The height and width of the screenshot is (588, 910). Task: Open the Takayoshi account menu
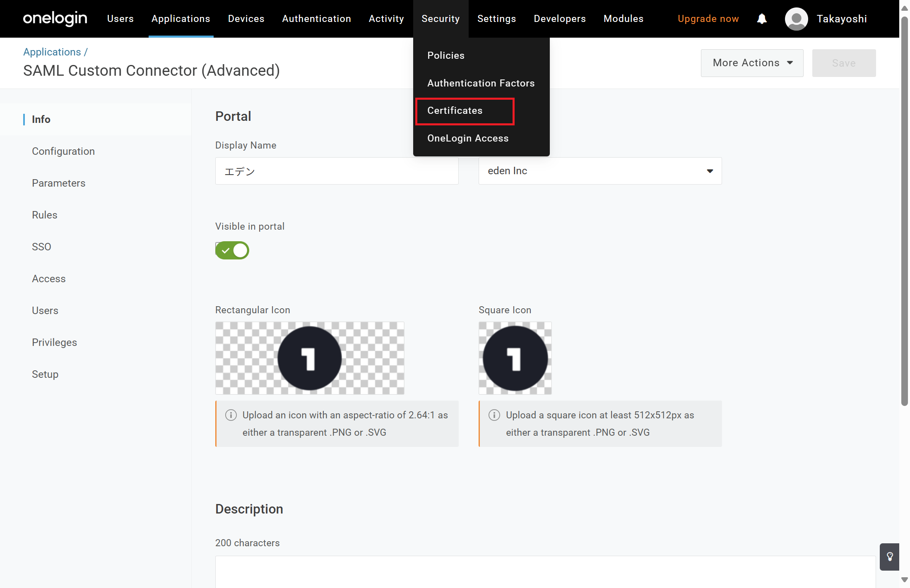pos(841,19)
